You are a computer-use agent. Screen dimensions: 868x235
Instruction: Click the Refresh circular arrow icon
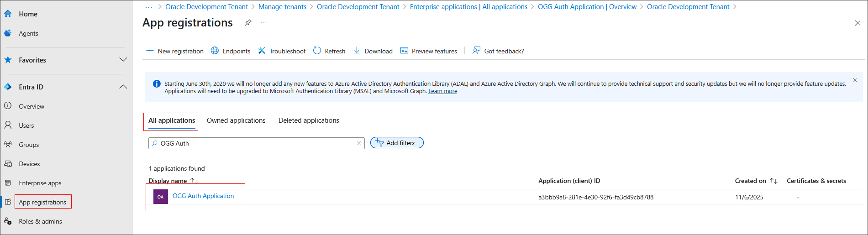tap(317, 51)
